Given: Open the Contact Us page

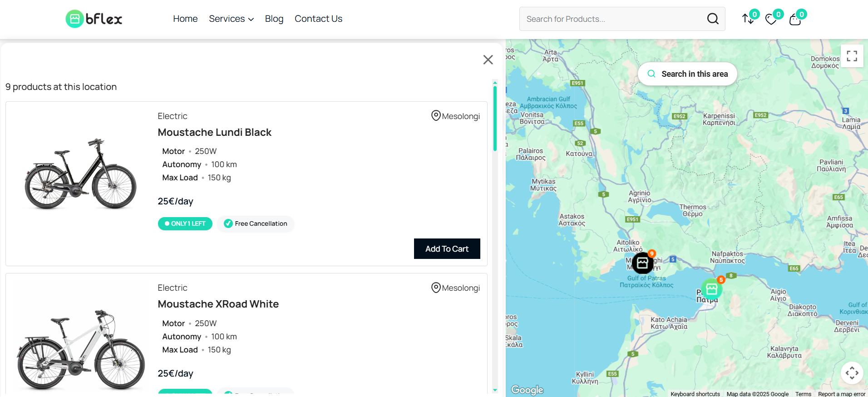Looking at the screenshot, I should click(318, 19).
